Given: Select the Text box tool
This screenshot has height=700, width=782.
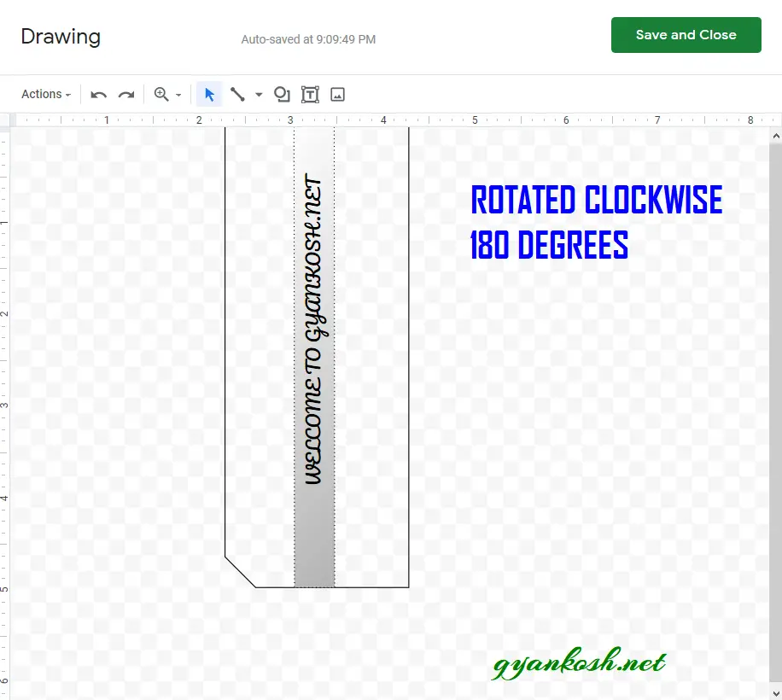Looking at the screenshot, I should [x=310, y=94].
